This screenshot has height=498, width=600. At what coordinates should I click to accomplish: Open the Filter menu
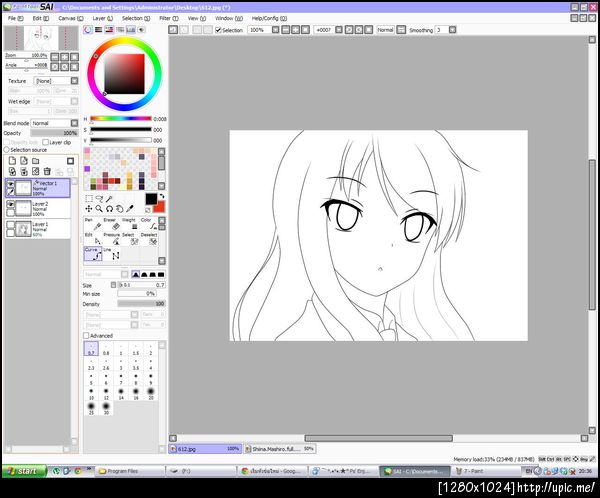click(x=169, y=18)
